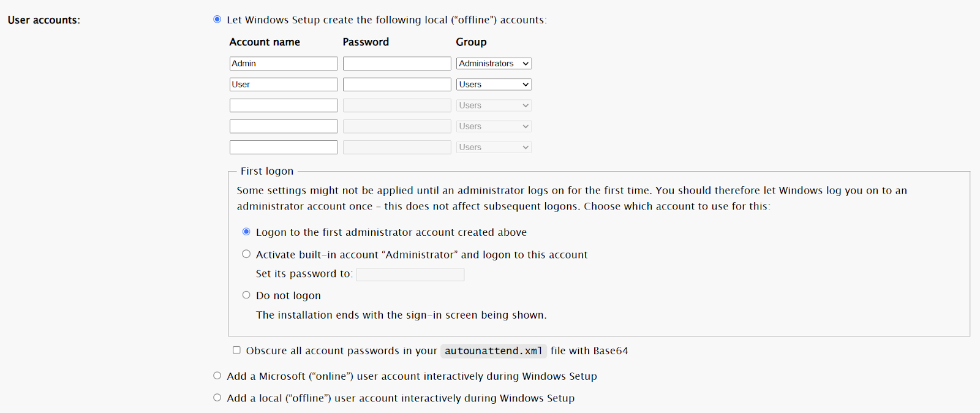Open the Group dropdown on the third account row

tap(493, 105)
